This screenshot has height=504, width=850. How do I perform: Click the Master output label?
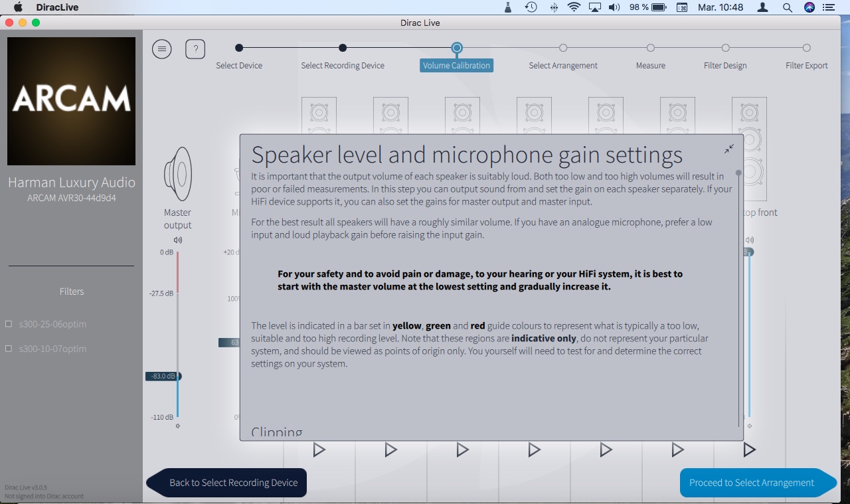(177, 219)
